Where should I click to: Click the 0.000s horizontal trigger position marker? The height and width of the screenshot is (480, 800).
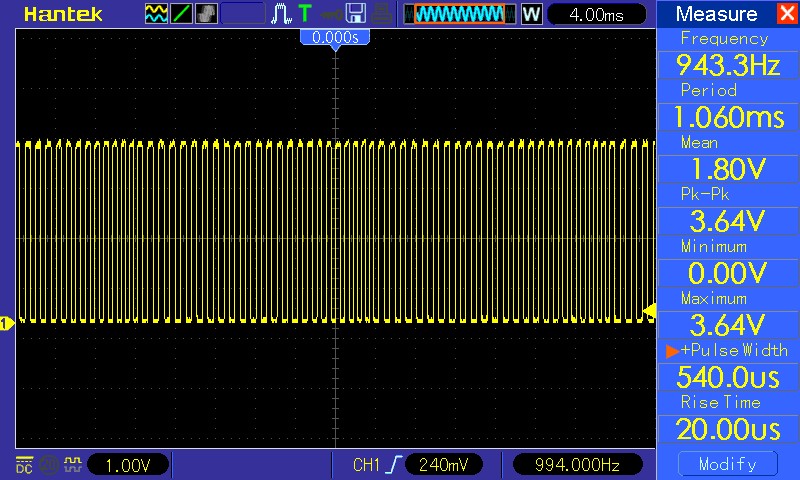point(335,37)
